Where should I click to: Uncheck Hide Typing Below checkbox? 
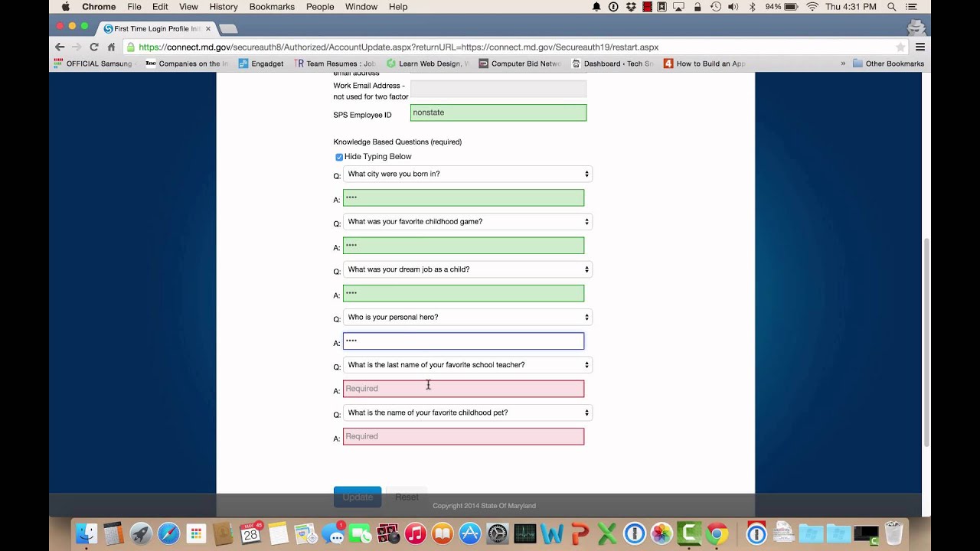click(339, 157)
